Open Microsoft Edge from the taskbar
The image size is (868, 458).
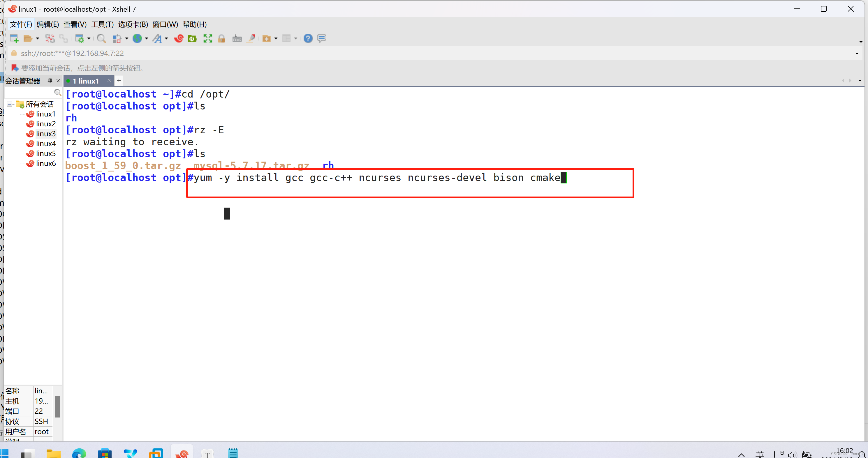(x=79, y=453)
